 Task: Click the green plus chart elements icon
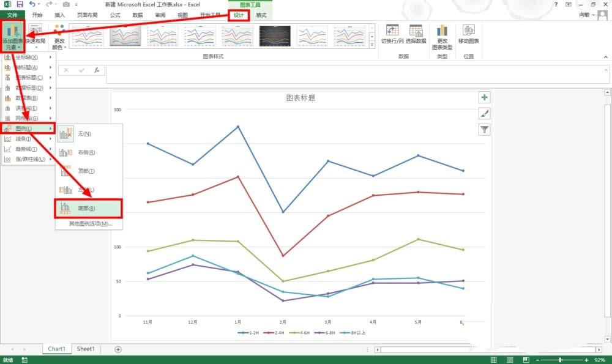(x=484, y=97)
